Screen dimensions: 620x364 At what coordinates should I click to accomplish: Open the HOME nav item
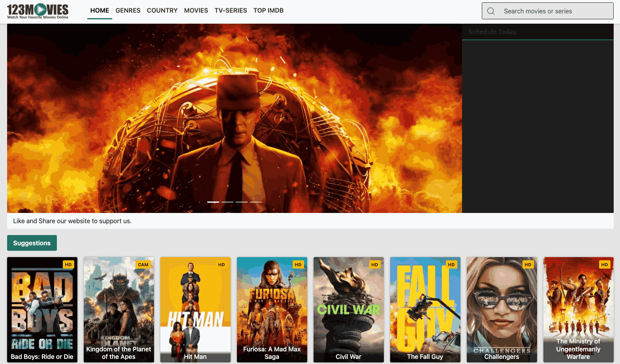click(x=100, y=10)
